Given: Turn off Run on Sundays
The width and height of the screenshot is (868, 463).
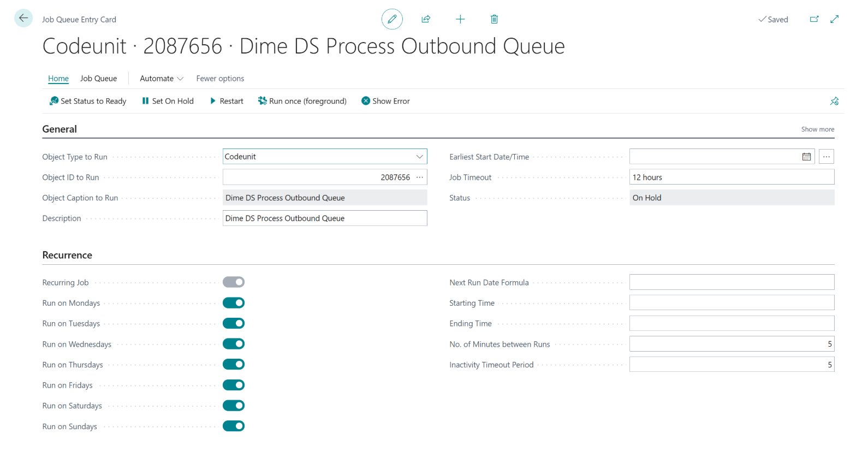Looking at the screenshot, I should [234, 426].
